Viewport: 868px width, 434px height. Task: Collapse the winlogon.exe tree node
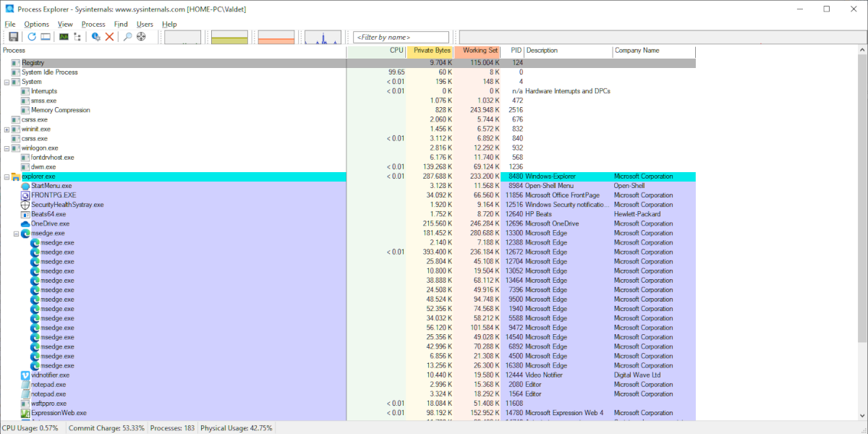[x=7, y=148]
